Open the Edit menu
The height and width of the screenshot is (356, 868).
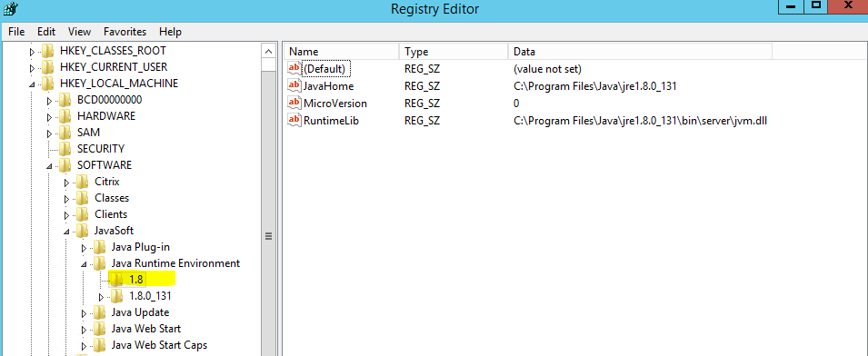(x=47, y=32)
